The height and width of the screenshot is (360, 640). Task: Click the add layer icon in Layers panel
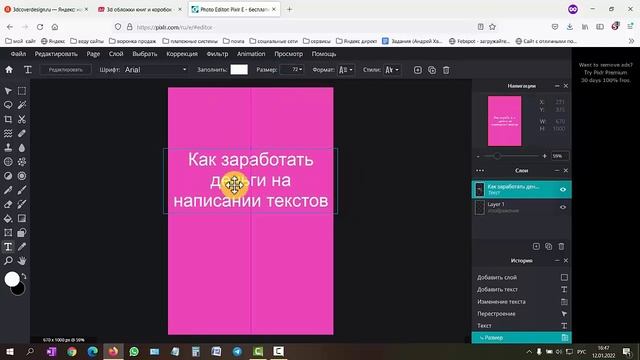coord(536,246)
